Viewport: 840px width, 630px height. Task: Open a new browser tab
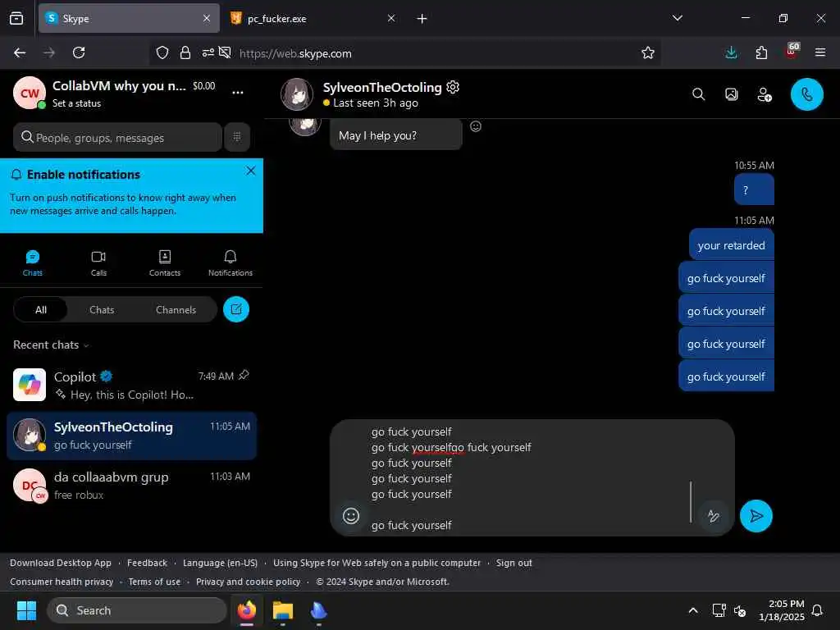pyautogui.click(x=422, y=19)
